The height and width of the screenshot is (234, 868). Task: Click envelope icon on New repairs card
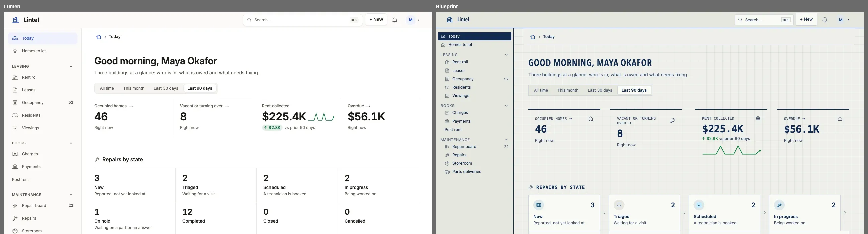point(539,205)
